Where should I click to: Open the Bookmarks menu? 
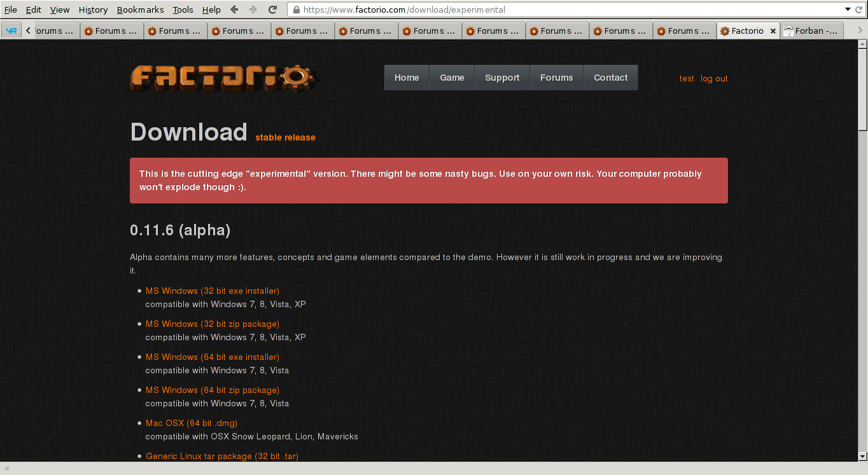(x=140, y=10)
